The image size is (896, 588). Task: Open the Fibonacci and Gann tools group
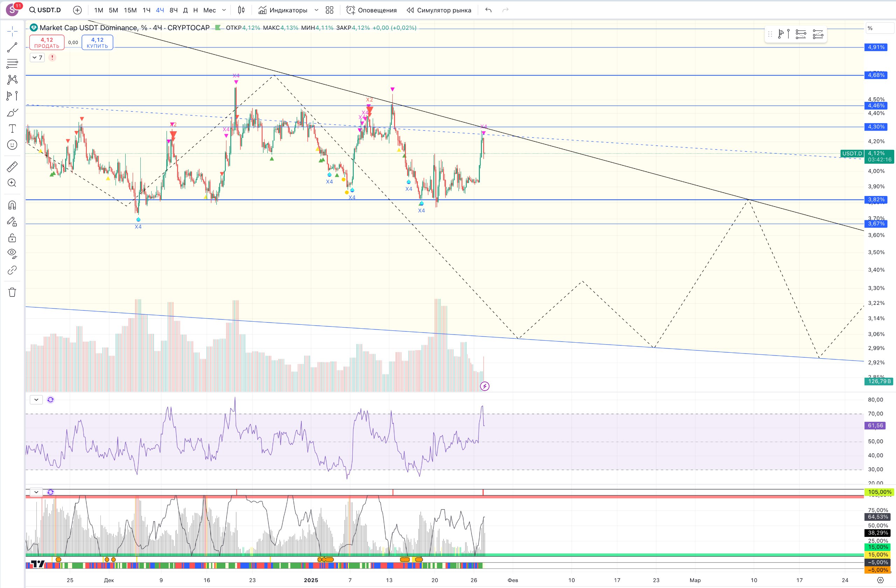[x=12, y=64]
